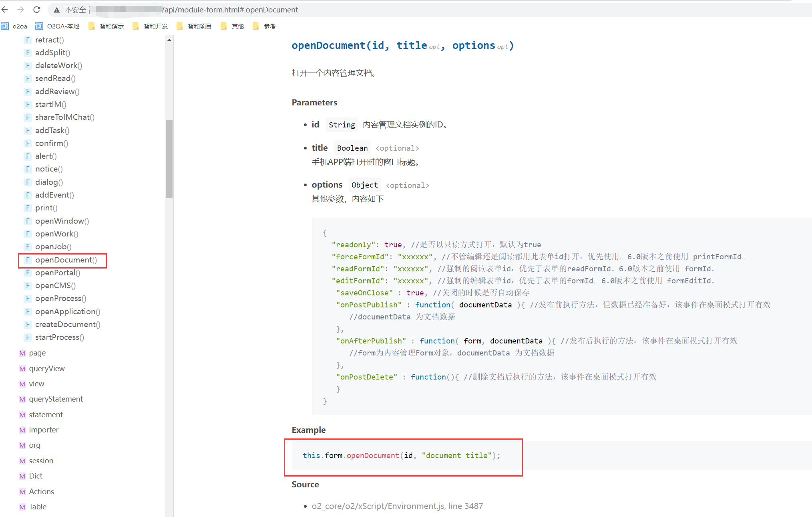This screenshot has width=812, height=517.
Task: Click the not-secure warning icon
Action: 57,10
